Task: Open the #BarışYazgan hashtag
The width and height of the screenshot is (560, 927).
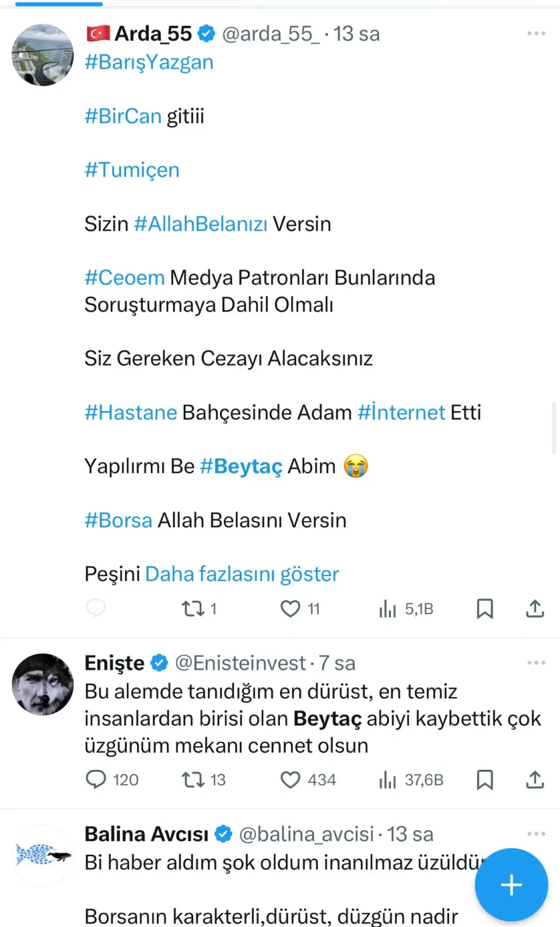Action: tap(149, 62)
